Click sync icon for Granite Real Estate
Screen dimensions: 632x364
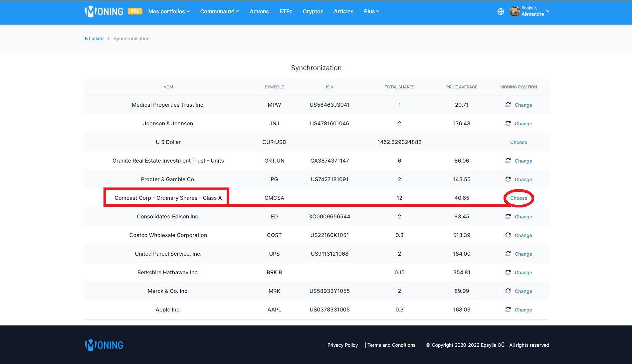[508, 161]
